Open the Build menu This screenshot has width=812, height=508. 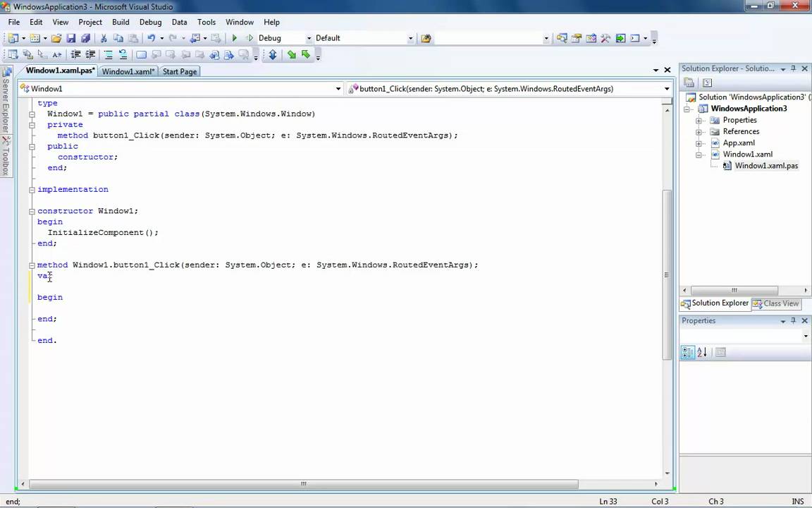(121, 23)
